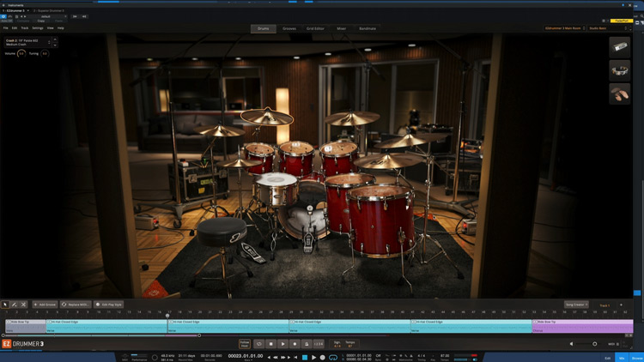The width and height of the screenshot is (644, 362).
Task: Open the Track menu
Action: tap(25, 28)
